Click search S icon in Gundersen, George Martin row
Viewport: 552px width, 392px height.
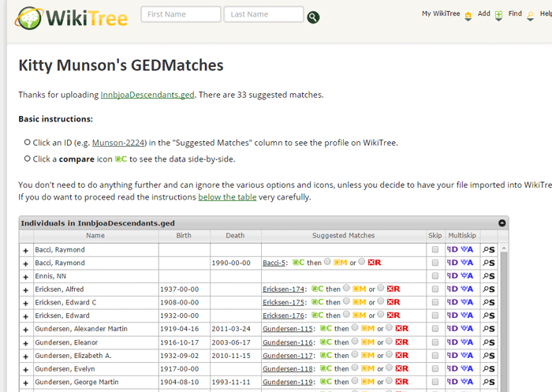489,382
